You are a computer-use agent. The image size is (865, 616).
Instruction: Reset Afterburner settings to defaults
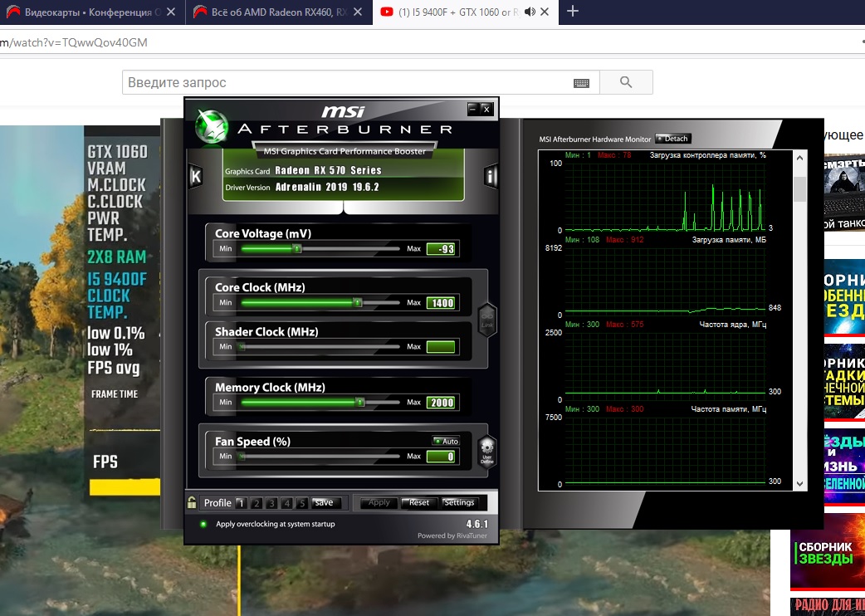click(x=419, y=503)
